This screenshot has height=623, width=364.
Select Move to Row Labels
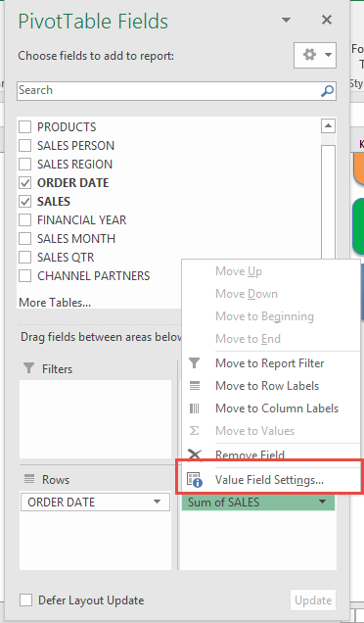(x=267, y=386)
